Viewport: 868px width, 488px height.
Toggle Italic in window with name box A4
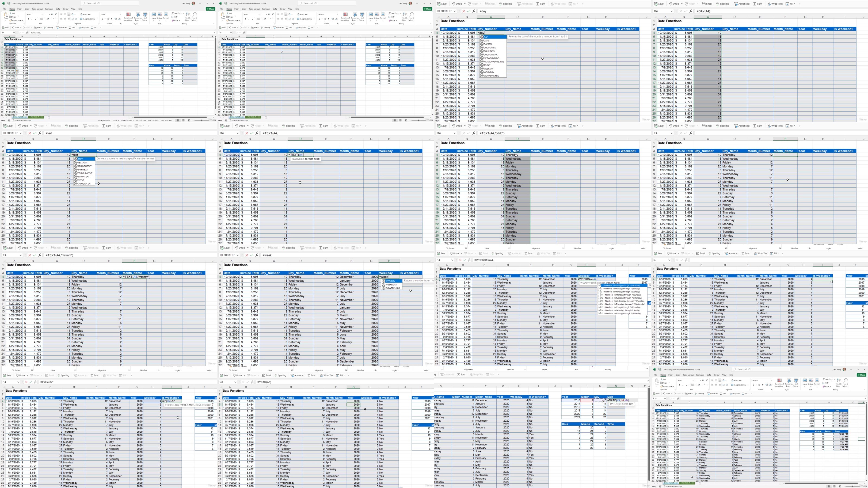point(32,19)
